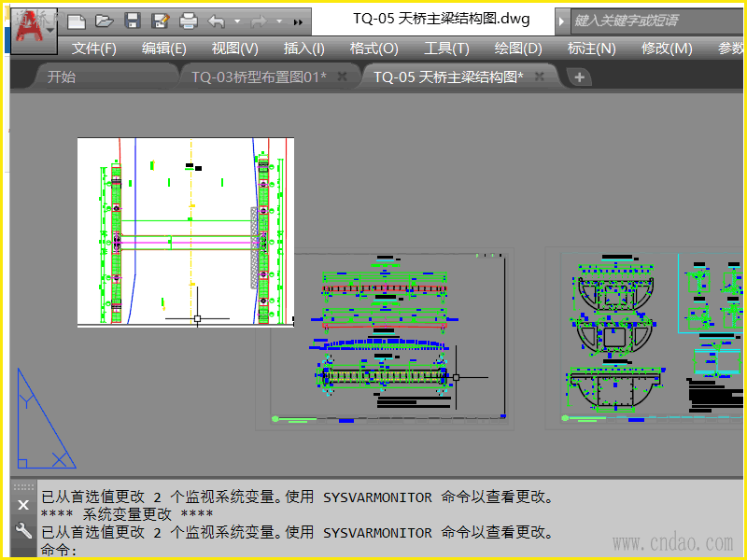This screenshot has height=560, width=747.
Task: Open the 格式(O) menu
Action: click(374, 49)
